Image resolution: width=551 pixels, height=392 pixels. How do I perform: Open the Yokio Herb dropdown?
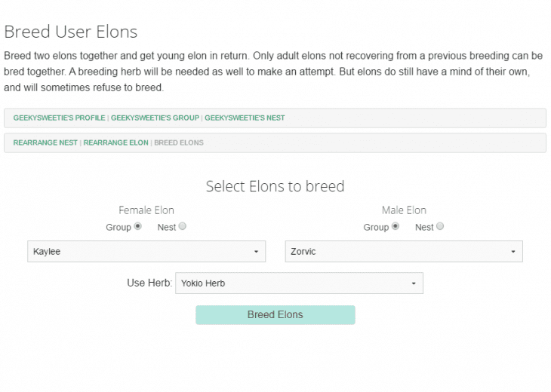tap(299, 283)
